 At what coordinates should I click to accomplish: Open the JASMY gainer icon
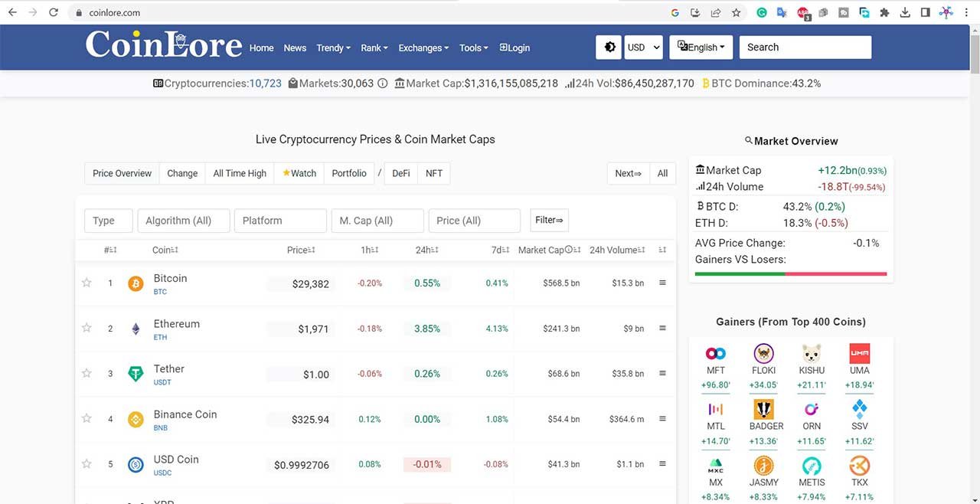(764, 466)
